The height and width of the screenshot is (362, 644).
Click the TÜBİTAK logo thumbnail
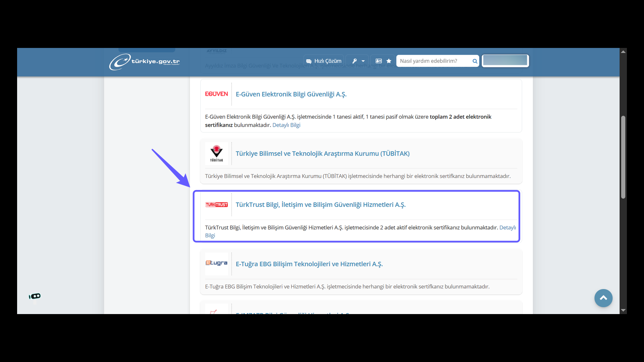click(216, 154)
